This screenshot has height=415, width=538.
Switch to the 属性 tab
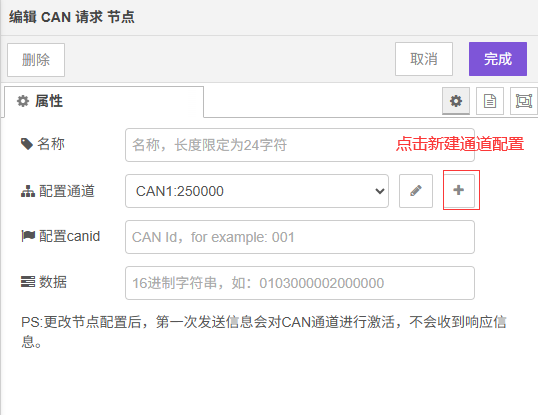[x=104, y=102]
